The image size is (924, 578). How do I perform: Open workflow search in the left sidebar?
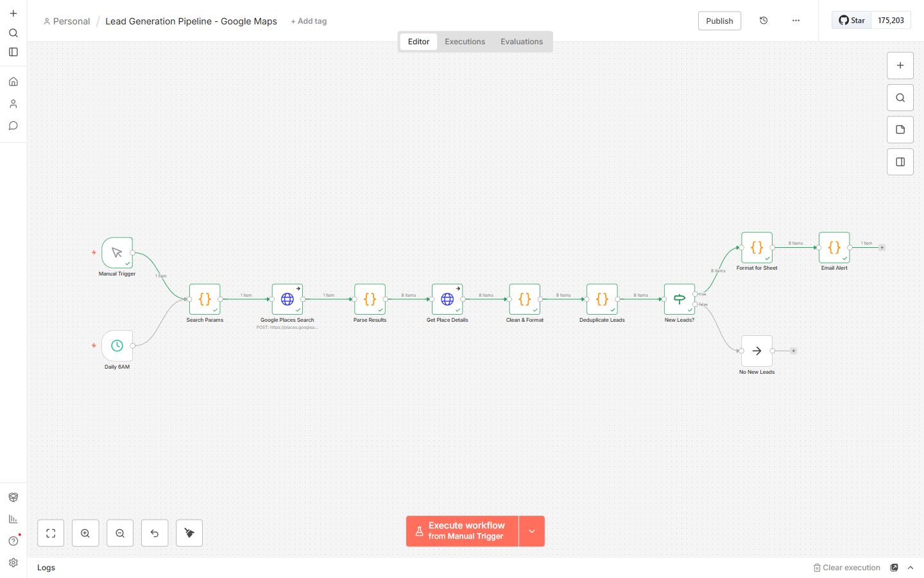click(x=13, y=33)
